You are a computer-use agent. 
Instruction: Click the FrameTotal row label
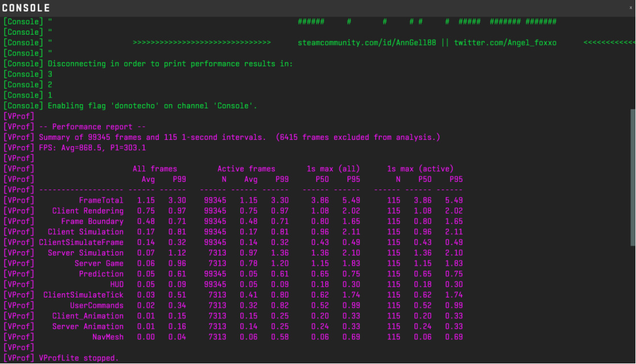pyautogui.click(x=101, y=200)
